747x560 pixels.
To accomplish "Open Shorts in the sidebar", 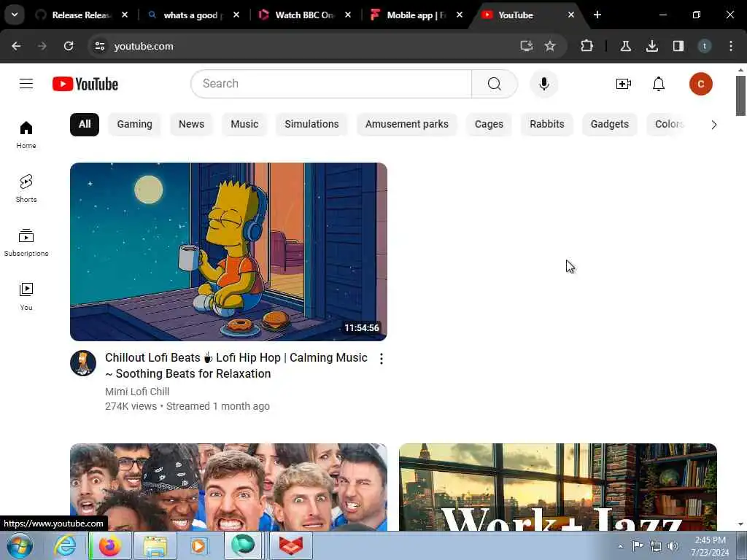I will tap(26, 189).
